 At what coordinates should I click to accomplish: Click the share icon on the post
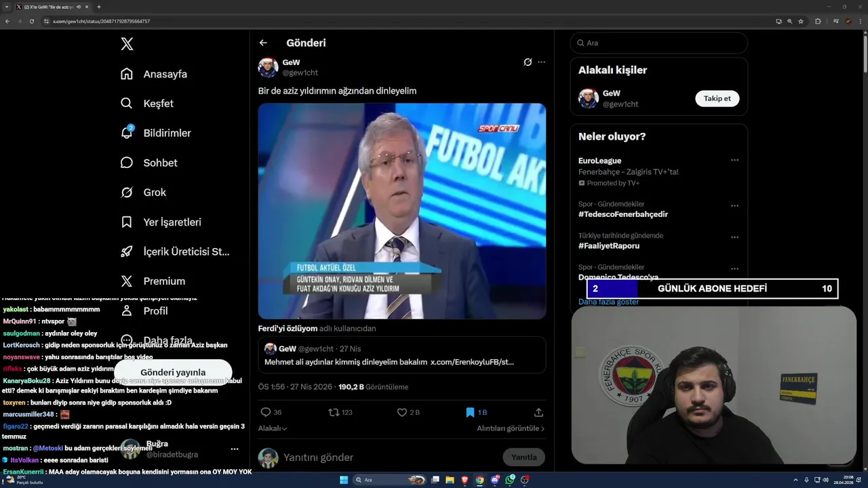pos(538,412)
